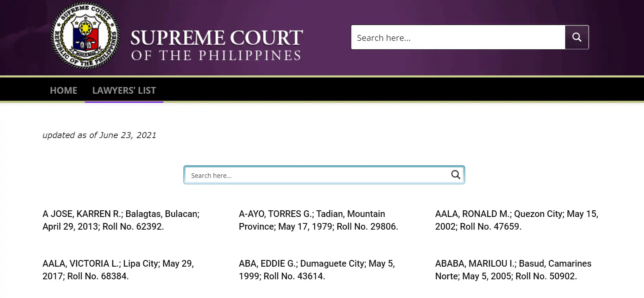Viewport: 644px width, 298px height.
Task: Open the HOME menu item
Action: pyautogui.click(x=64, y=91)
